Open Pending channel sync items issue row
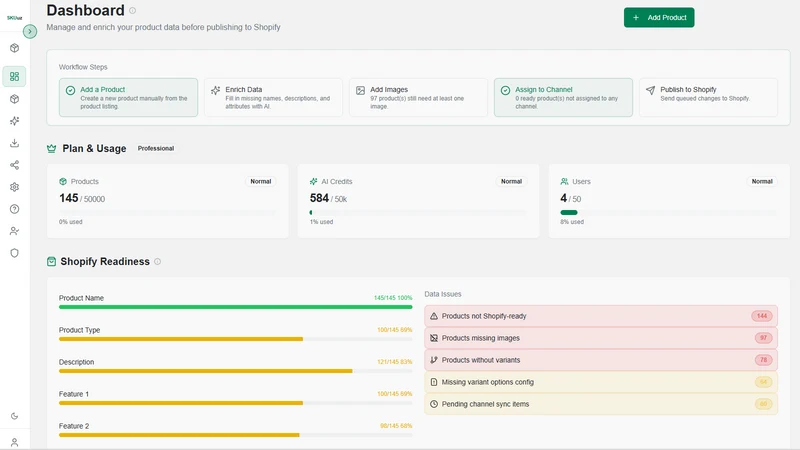The height and width of the screenshot is (450, 800). (x=601, y=404)
